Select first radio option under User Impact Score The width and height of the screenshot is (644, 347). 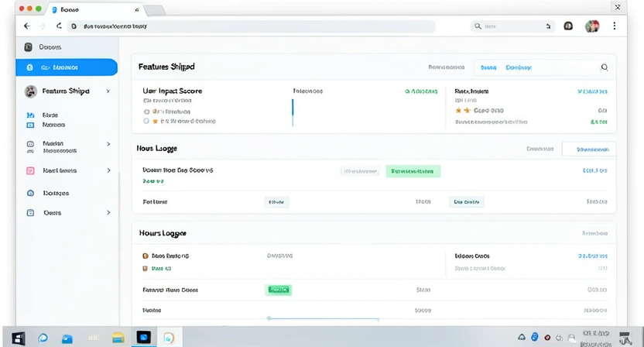(x=146, y=112)
